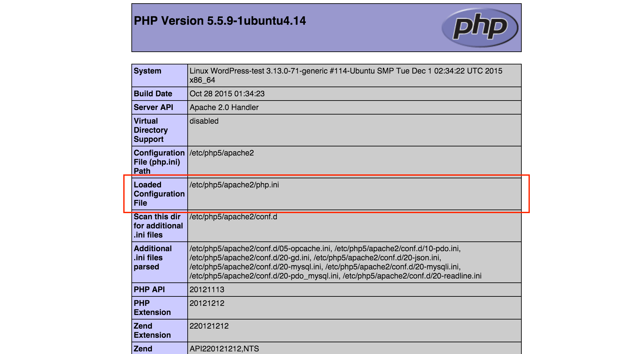Select the PHP Version 5.5.9-1ubuntu4.14 heading

219,20
